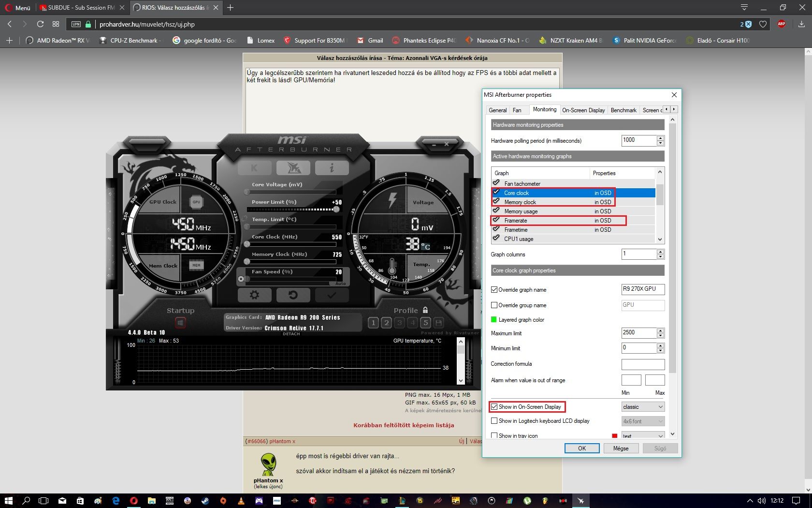Click the reset arrow button in Afterburner

(293, 295)
